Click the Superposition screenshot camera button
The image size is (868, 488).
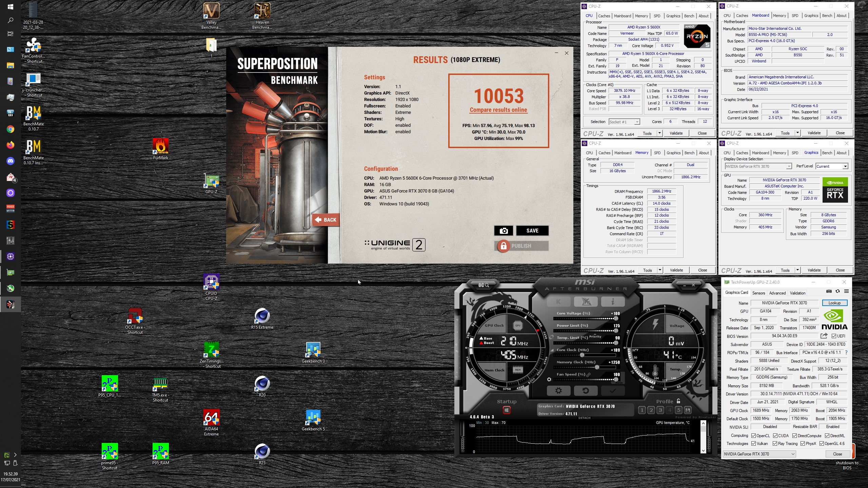[504, 230]
